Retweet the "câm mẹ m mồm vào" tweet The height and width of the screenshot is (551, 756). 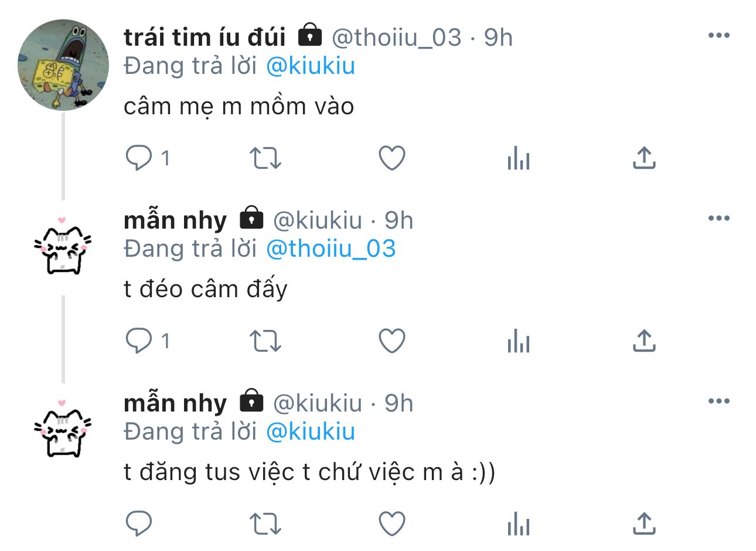(x=265, y=158)
